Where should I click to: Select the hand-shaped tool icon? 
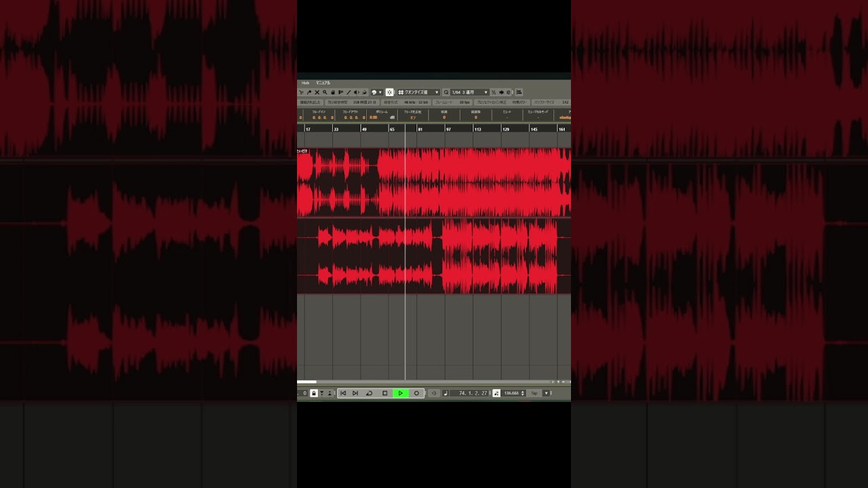click(x=333, y=92)
